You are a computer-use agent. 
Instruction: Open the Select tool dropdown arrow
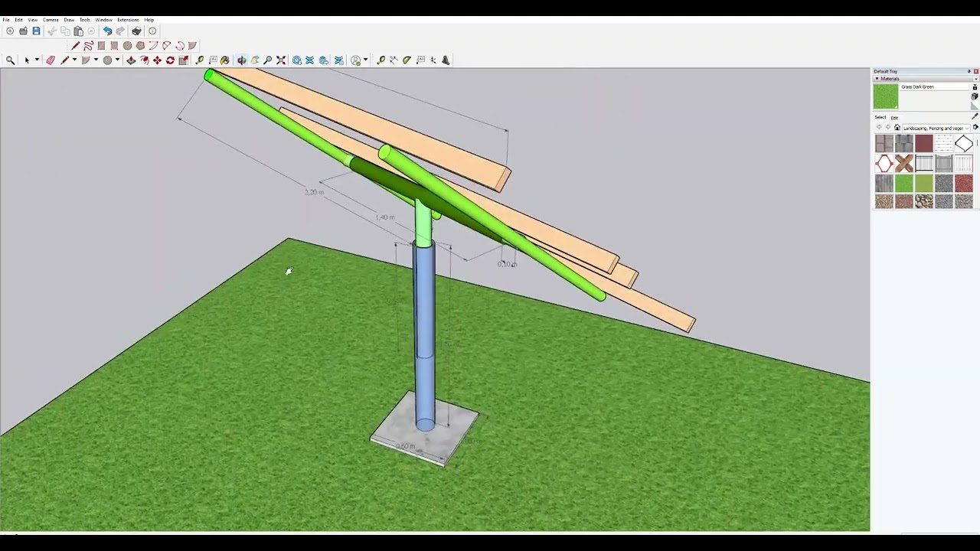[37, 60]
